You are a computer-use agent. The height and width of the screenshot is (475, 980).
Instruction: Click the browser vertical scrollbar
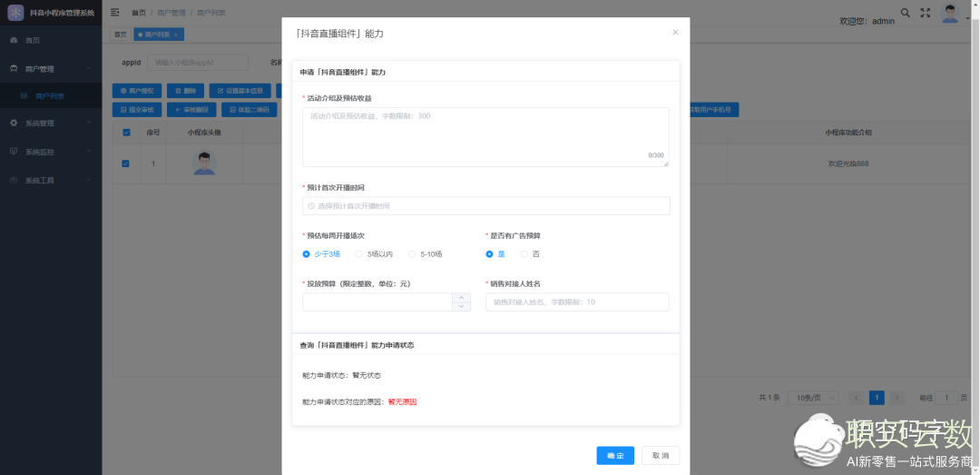[x=976, y=238]
